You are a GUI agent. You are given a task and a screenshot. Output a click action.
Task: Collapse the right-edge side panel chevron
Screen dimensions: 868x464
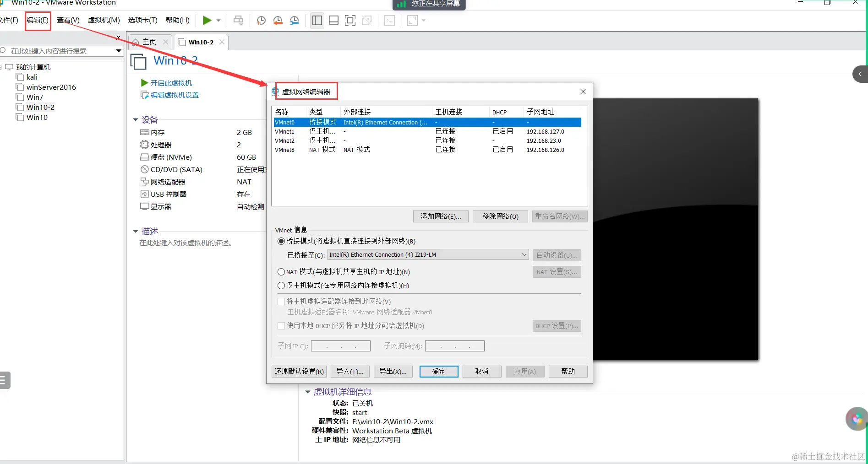point(860,74)
